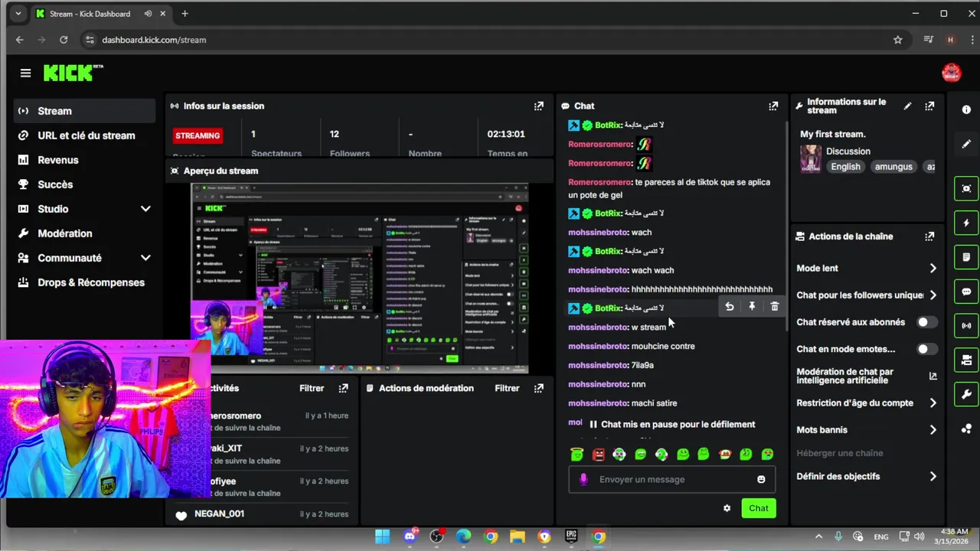980x551 pixels.
Task: Reply to the hovered BotRix message
Action: click(x=730, y=307)
